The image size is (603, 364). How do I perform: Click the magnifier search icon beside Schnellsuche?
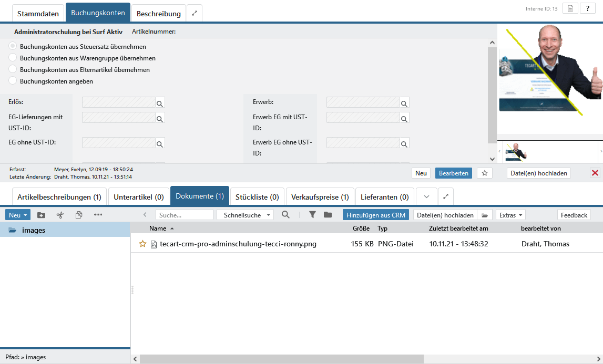pos(285,215)
